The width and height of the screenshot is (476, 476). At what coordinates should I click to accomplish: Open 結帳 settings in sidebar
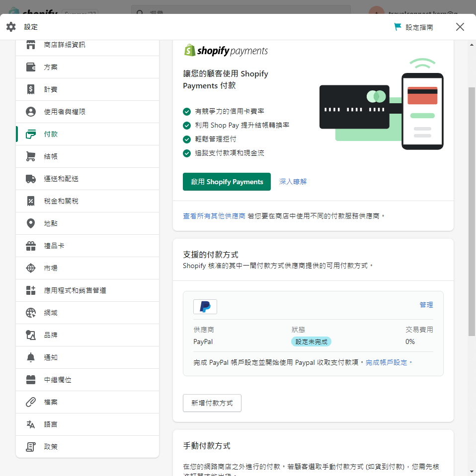pyautogui.click(x=87, y=156)
